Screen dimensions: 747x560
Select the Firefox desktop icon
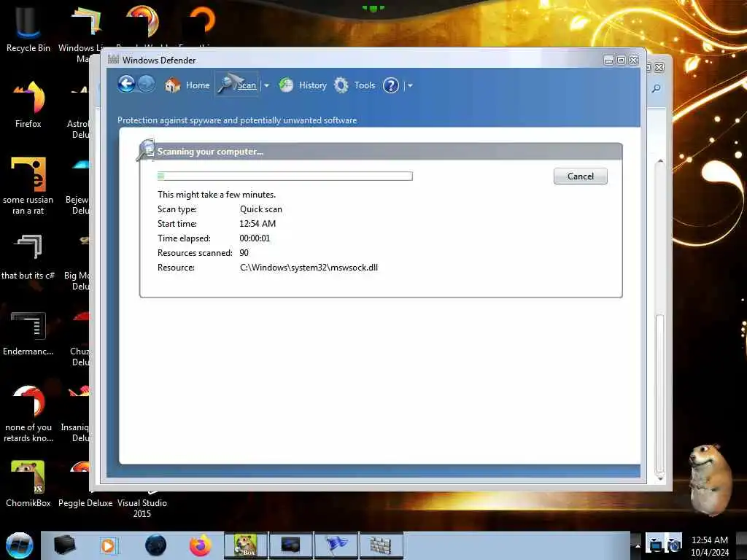[x=28, y=105]
